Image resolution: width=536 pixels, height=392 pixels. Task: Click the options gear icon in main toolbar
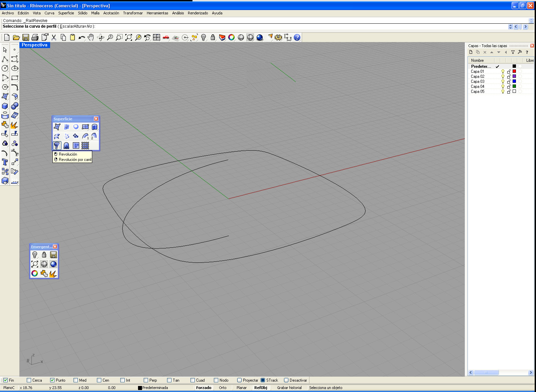pos(278,37)
